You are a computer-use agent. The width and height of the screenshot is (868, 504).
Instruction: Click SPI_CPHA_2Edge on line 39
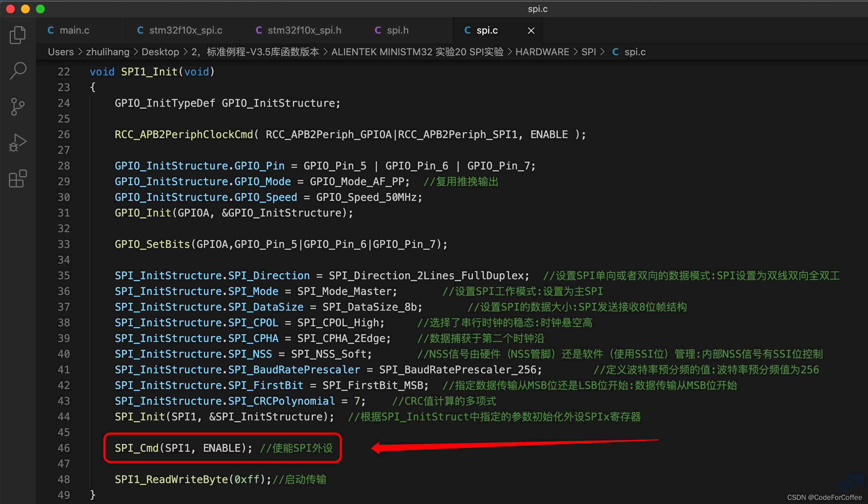tap(341, 338)
